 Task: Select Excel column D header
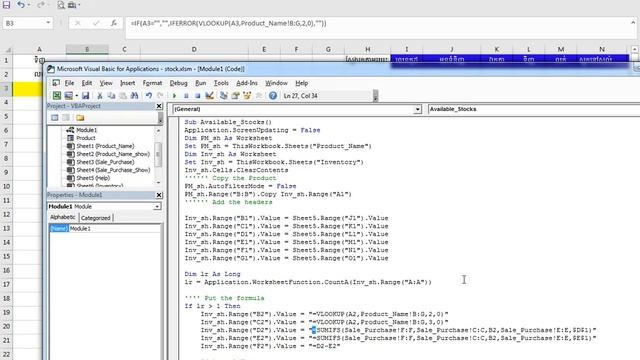(194, 49)
